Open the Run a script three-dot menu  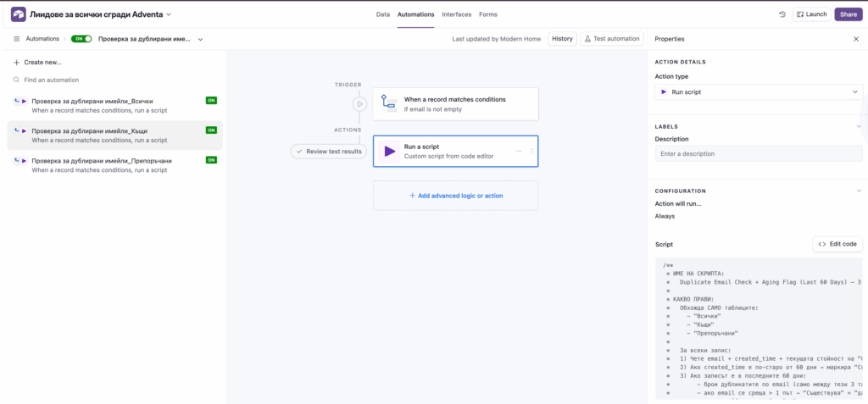point(519,152)
